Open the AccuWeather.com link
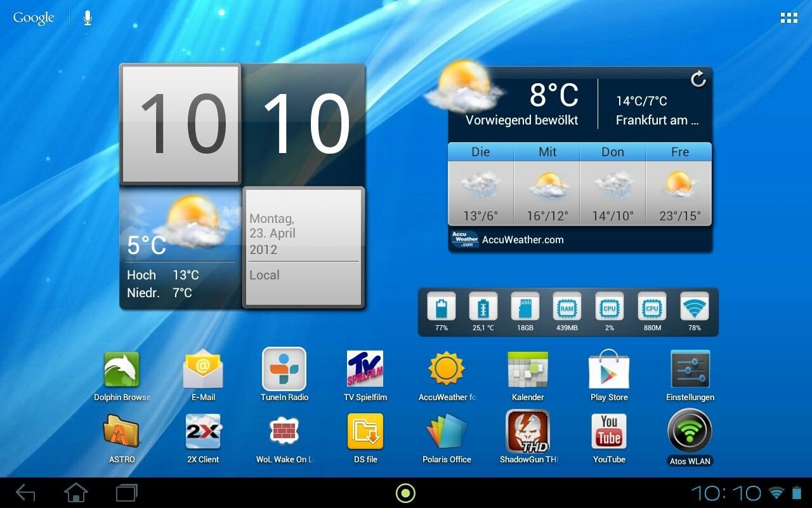This screenshot has width=812, height=508. click(x=523, y=240)
